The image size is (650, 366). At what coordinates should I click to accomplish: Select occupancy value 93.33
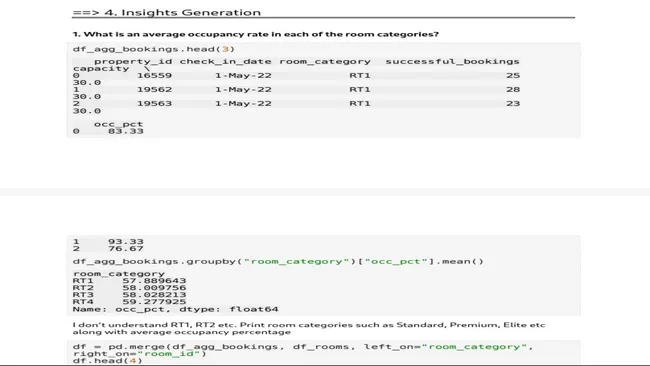126,242
